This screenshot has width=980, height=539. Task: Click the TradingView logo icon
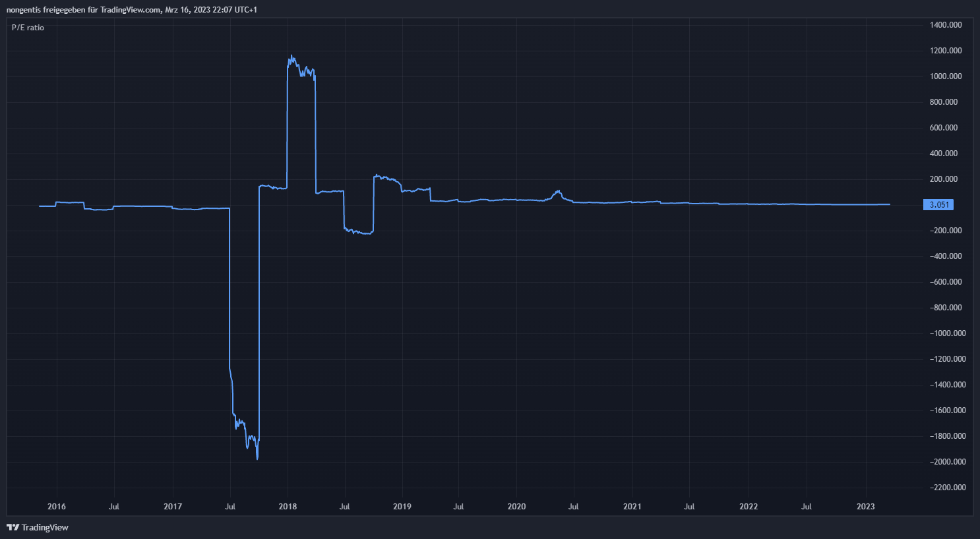click(13, 527)
